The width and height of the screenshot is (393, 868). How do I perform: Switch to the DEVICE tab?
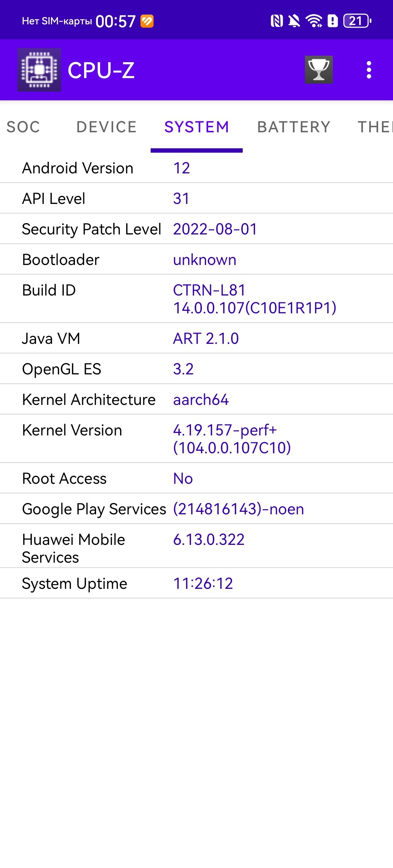[x=107, y=127]
